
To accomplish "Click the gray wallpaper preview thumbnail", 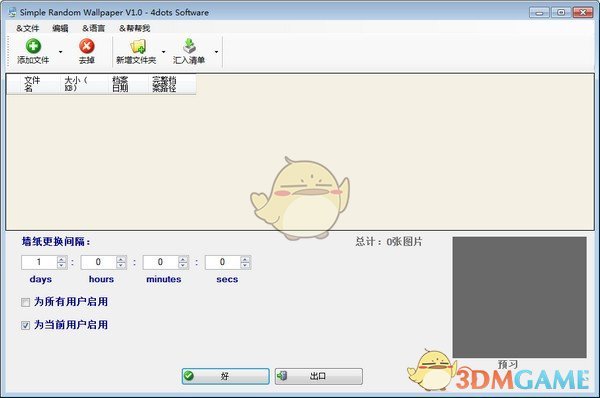I will [519, 297].
